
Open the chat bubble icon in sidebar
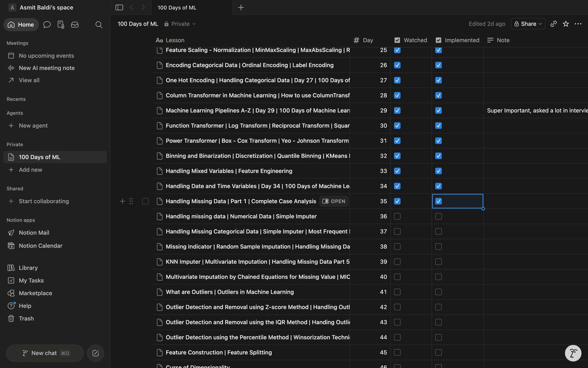click(x=47, y=25)
